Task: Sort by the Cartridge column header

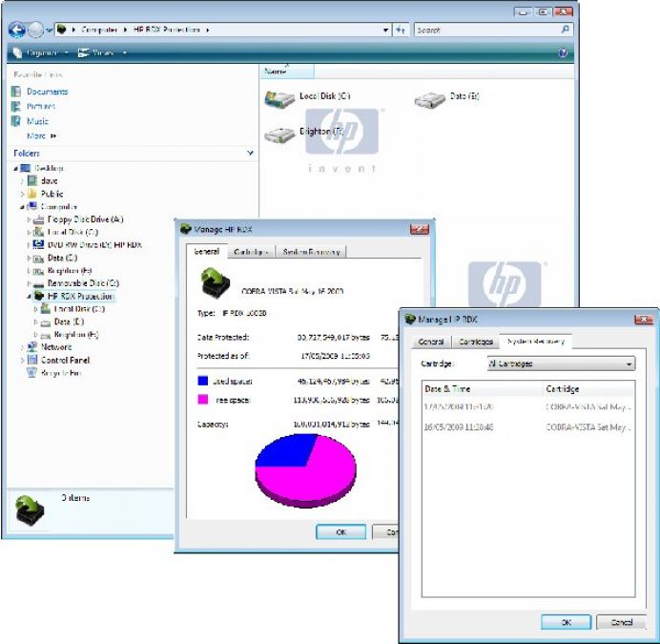Action: pos(588,388)
